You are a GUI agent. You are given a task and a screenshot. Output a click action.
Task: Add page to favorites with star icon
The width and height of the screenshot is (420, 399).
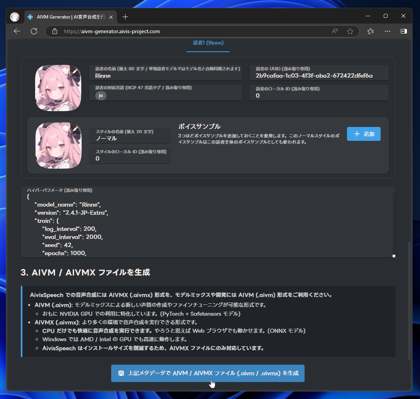pyautogui.click(x=350, y=31)
